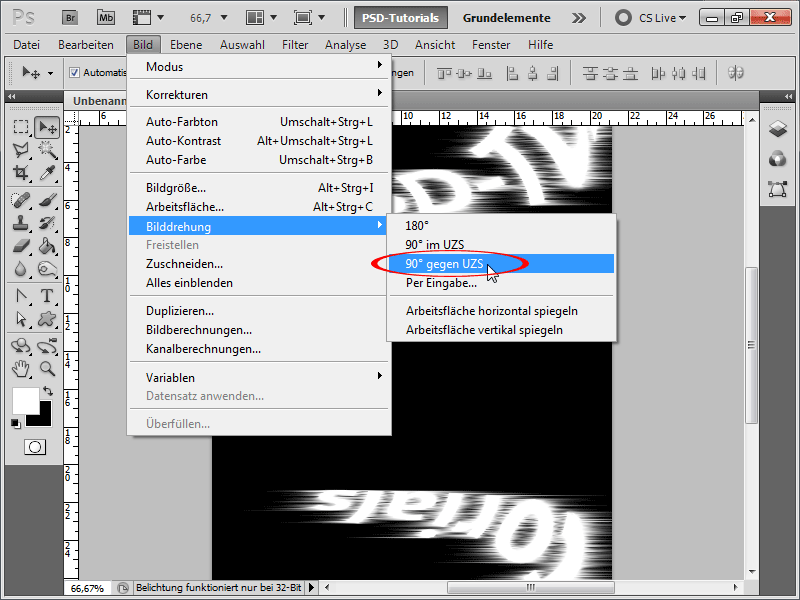The width and height of the screenshot is (800, 600).
Task: Click Auto-Align Layers icon in options bar
Action: click(735, 73)
